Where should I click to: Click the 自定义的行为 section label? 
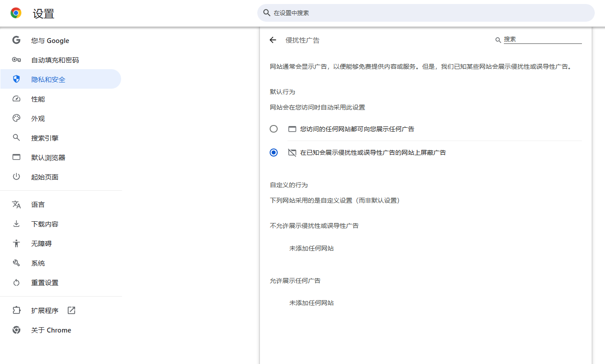tap(289, 185)
